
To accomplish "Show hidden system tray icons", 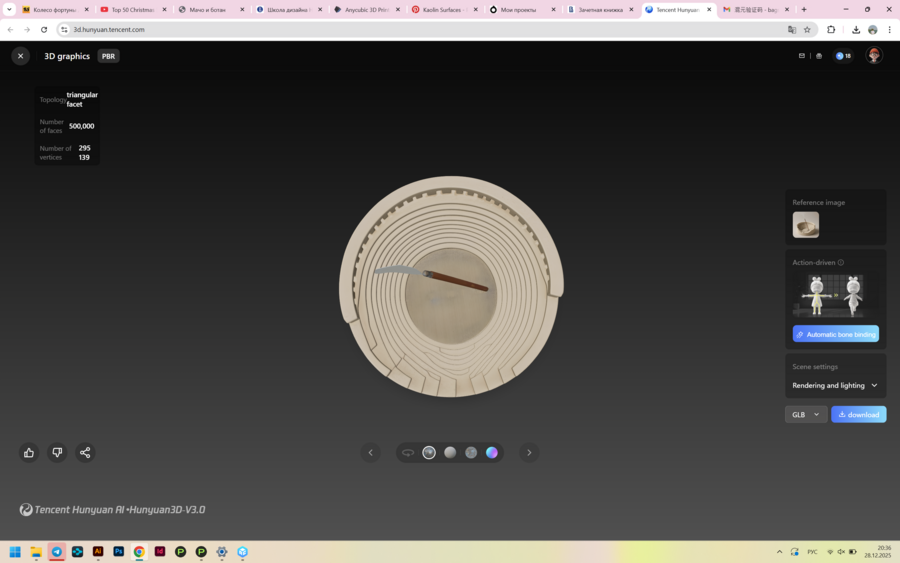I will (x=779, y=552).
